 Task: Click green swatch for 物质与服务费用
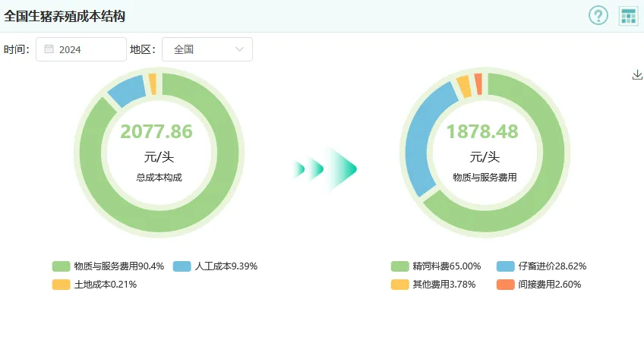coord(61,266)
